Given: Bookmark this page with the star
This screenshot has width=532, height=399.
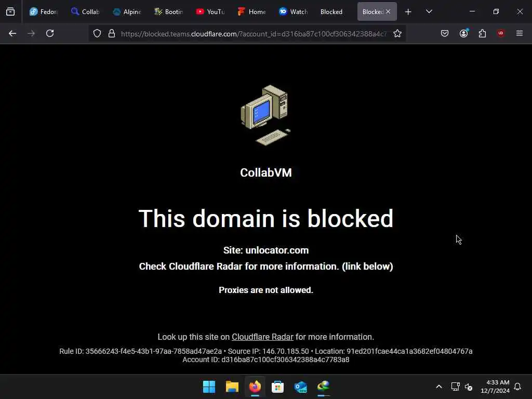Looking at the screenshot, I should coord(397,34).
